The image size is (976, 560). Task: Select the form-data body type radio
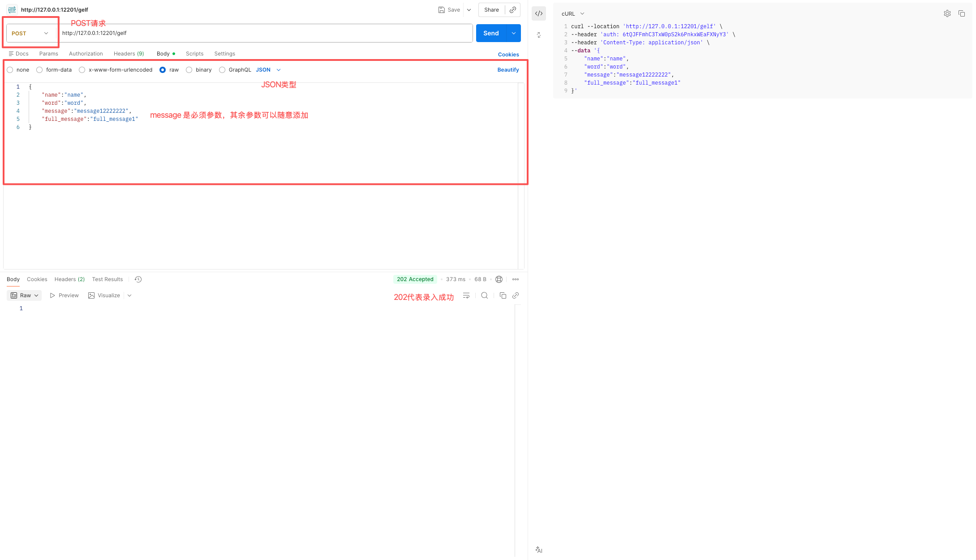[x=39, y=70]
